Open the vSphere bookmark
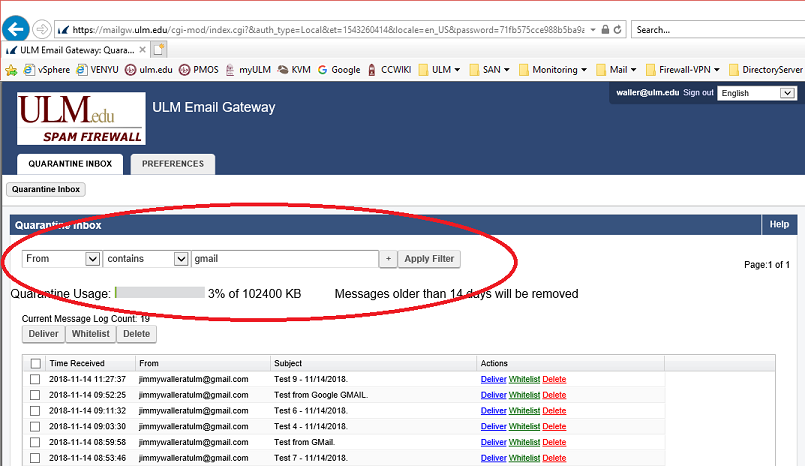This screenshot has height=466, width=805. (47, 70)
